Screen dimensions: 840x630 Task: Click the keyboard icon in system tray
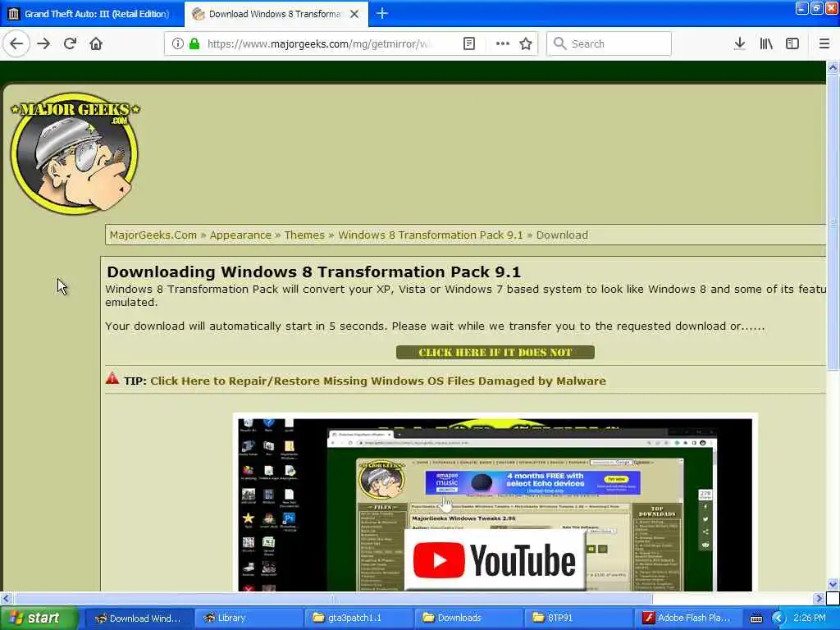(756, 619)
